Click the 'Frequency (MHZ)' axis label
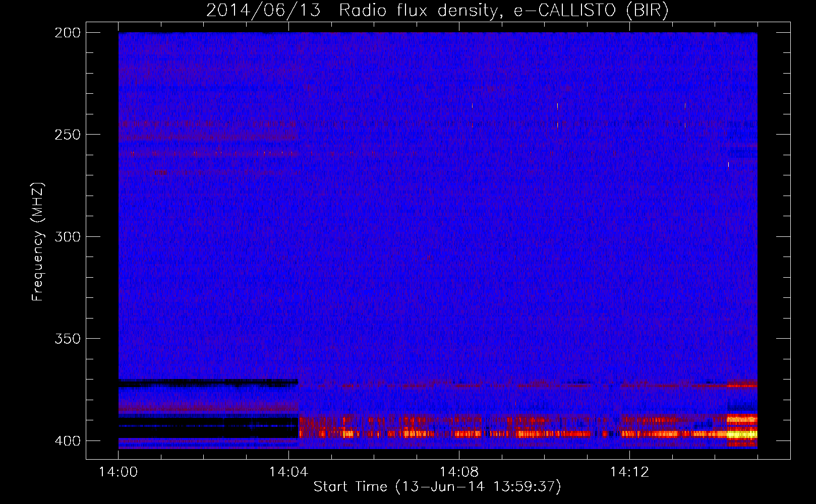 (x=38, y=242)
